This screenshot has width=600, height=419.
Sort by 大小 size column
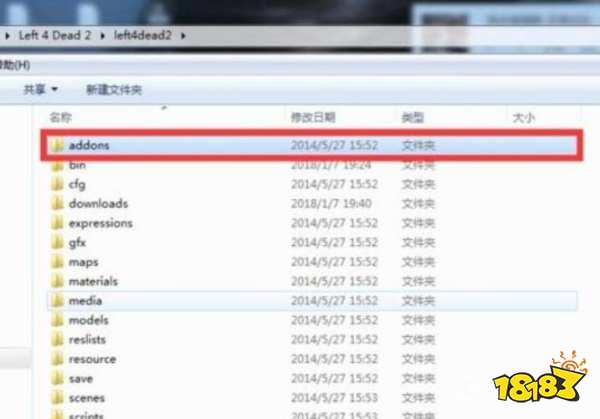click(523, 117)
